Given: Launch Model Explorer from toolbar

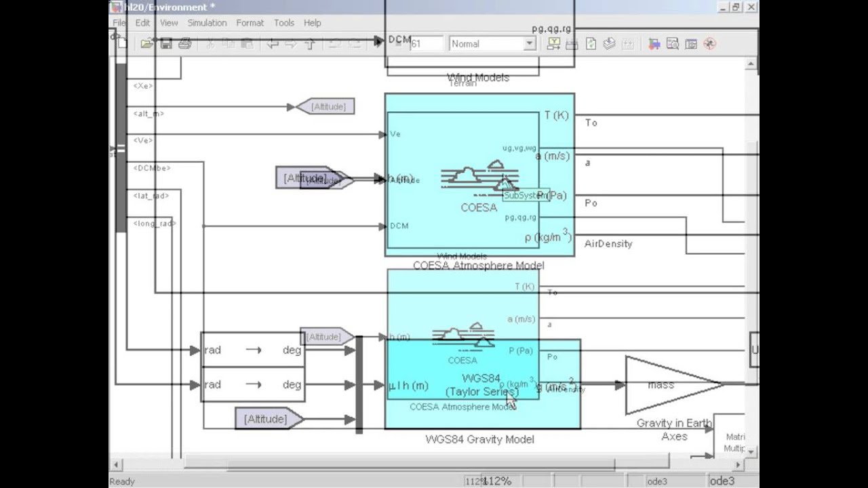Looking at the screenshot, I should click(673, 43).
